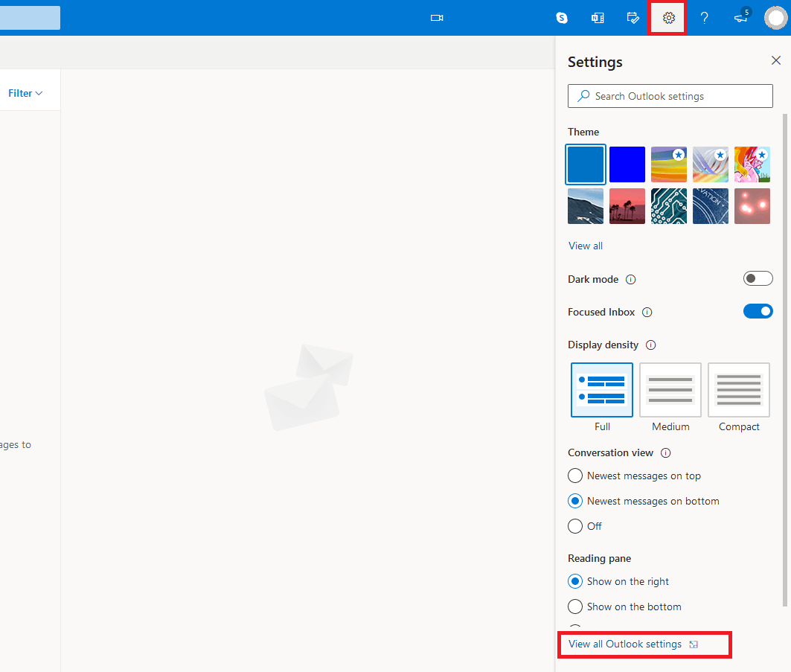
Task: Open the My Day calendar icon
Action: point(633,18)
